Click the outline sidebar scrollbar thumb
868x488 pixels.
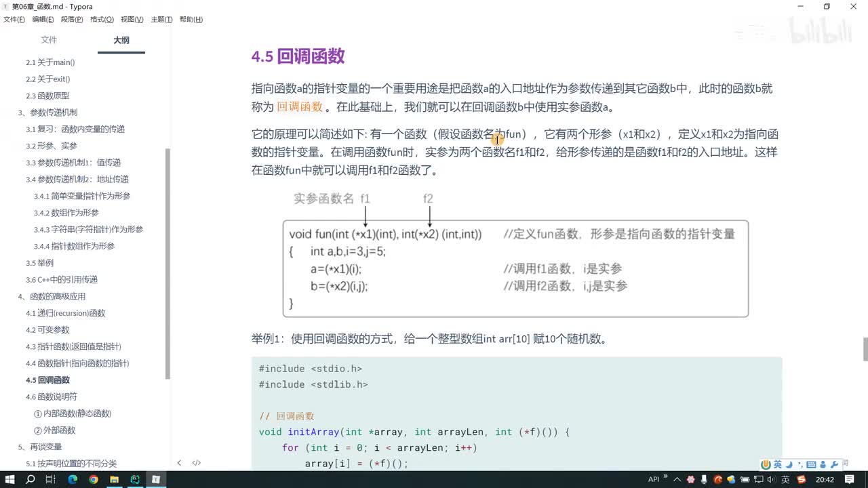(168, 263)
